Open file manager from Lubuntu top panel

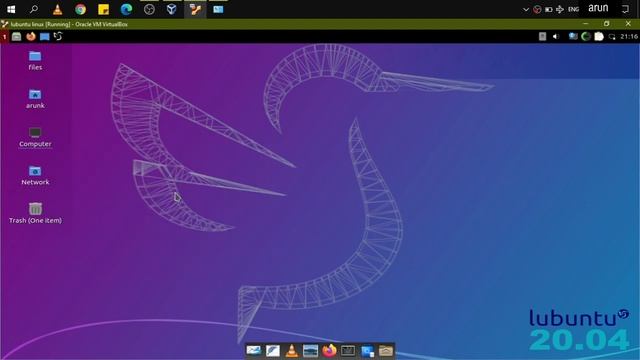(x=16, y=37)
